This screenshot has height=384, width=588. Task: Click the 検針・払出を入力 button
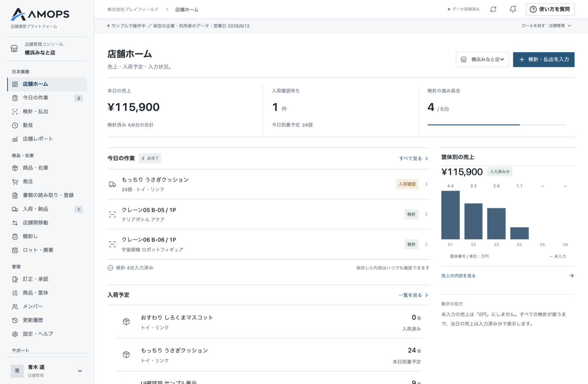coord(544,60)
